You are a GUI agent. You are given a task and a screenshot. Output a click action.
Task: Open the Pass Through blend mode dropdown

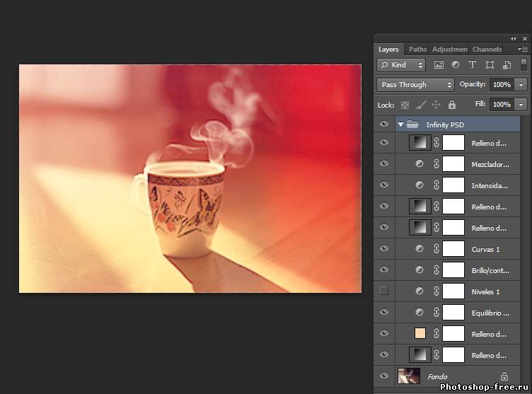point(415,85)
